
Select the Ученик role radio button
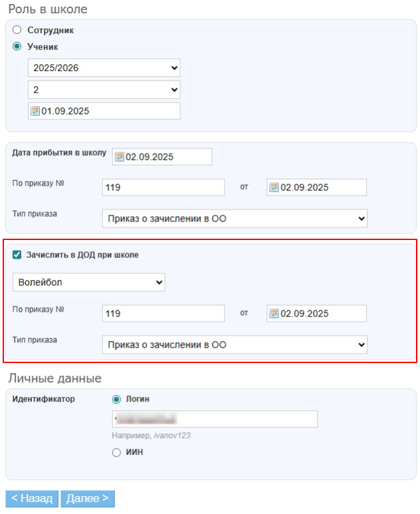coord(17,47)
